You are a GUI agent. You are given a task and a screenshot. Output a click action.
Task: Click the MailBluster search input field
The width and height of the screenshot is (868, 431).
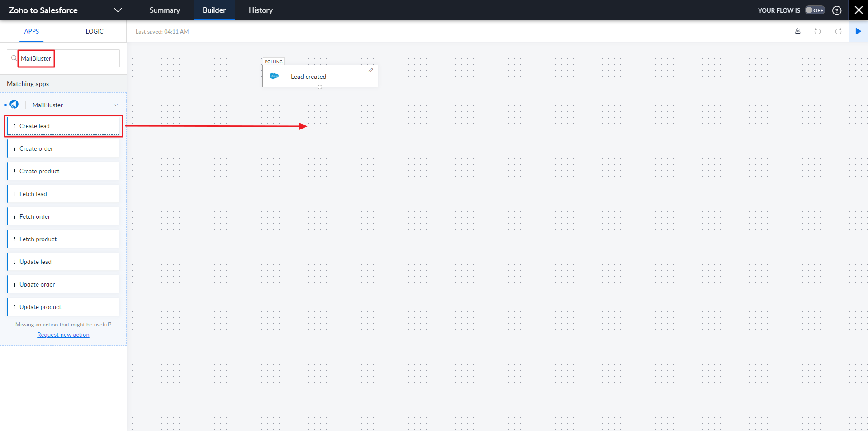click(x=68, y=58)
